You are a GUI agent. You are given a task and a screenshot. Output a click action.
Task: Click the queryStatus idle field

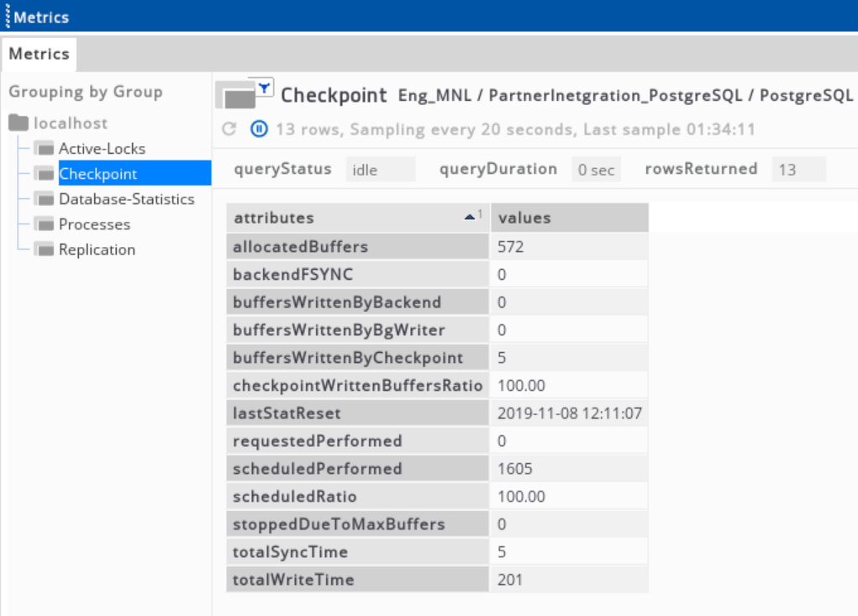(x=380, y=170)
